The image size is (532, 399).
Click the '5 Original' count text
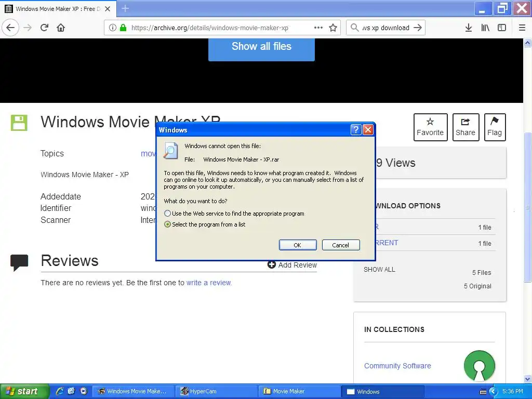coord(477,286)
